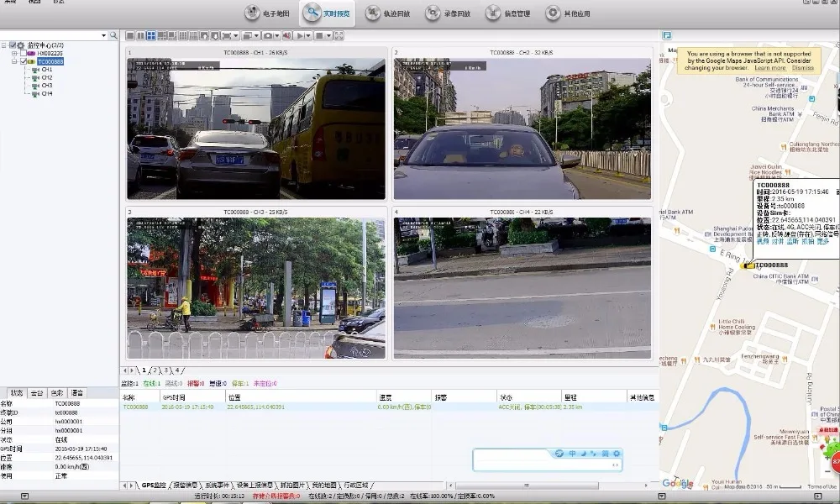Go to next video page (down arrow)
Image resolution: width=840 pixels, height=504 pixels.
click(215, 36)
